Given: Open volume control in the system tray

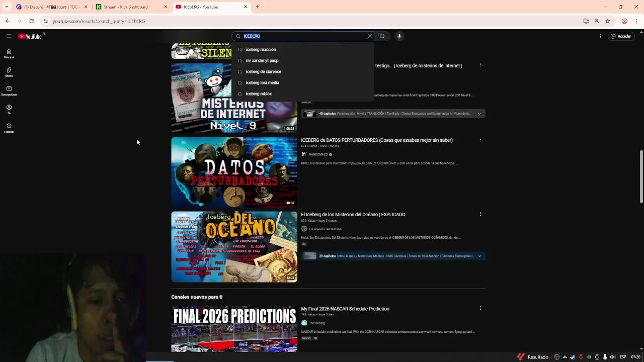Looking at the screenshot, I should pyautogui.click(x=612, y=357).
